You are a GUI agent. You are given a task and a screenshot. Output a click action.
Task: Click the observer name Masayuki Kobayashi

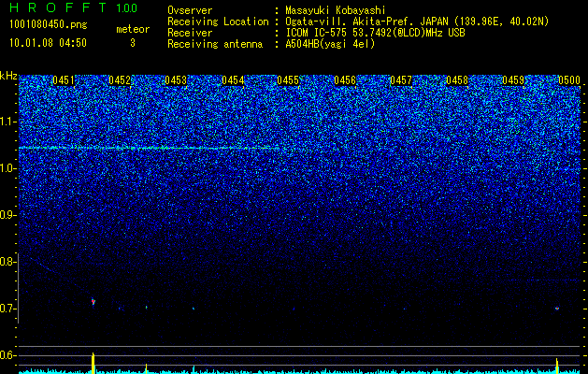coord(336,11)
